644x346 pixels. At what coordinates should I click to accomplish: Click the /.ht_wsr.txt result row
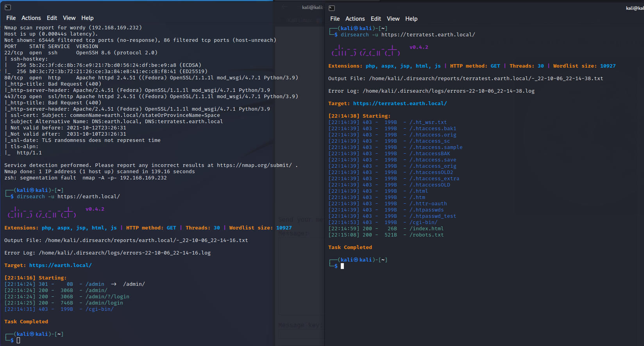388,122
